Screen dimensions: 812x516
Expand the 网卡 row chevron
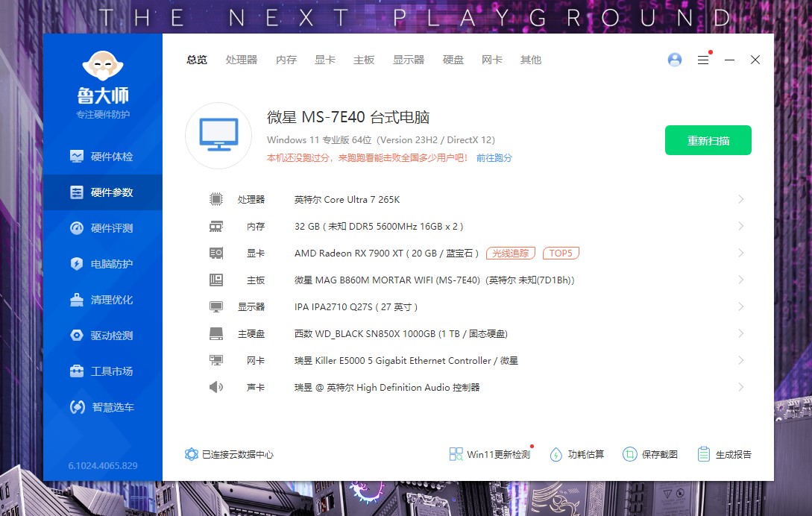[740, 360]
